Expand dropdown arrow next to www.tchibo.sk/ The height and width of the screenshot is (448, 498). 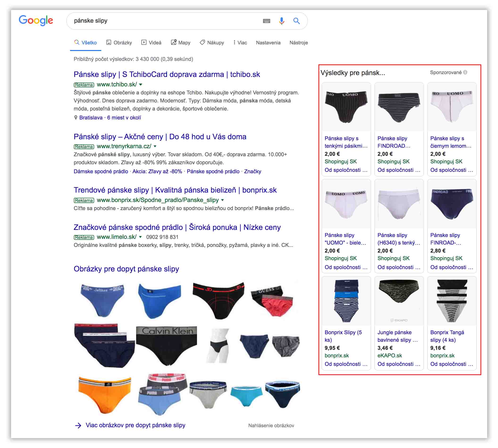[141, 85]
